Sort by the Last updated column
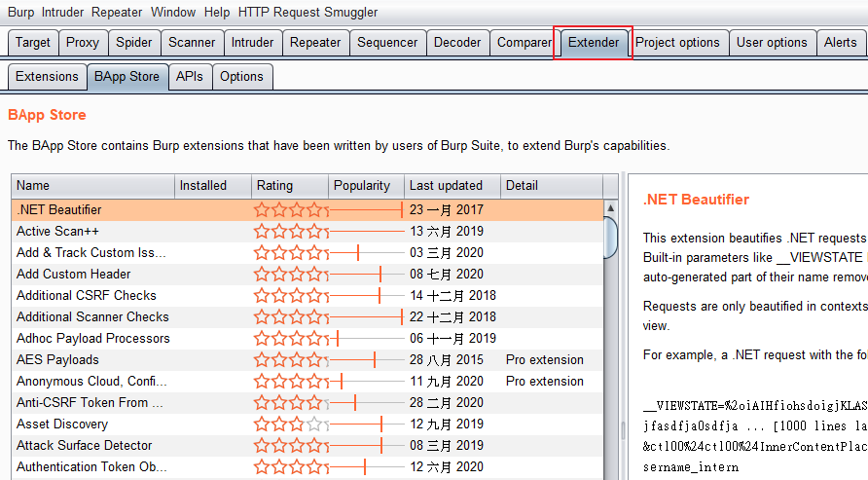 pyautogui.click(x=452, y=185)
